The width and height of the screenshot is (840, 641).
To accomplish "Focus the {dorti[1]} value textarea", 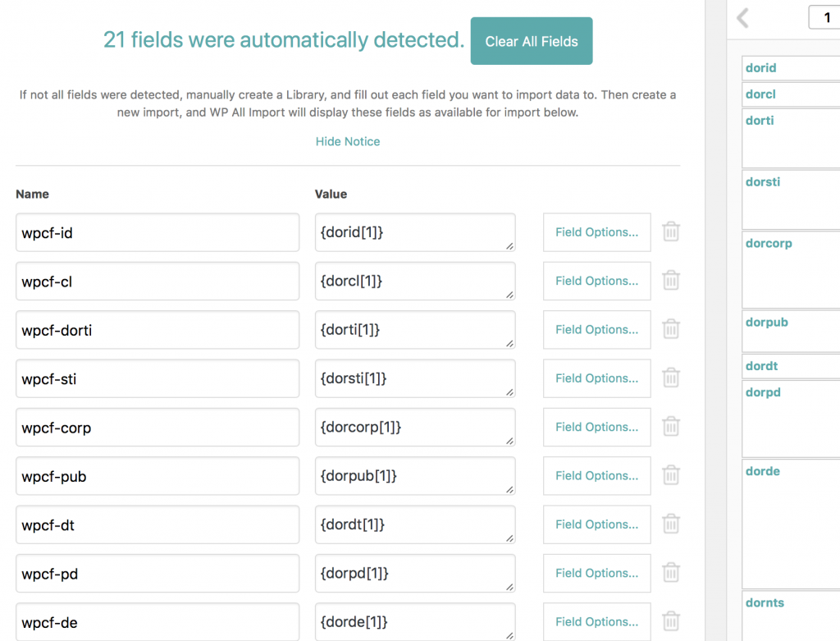I will point(415,330).
